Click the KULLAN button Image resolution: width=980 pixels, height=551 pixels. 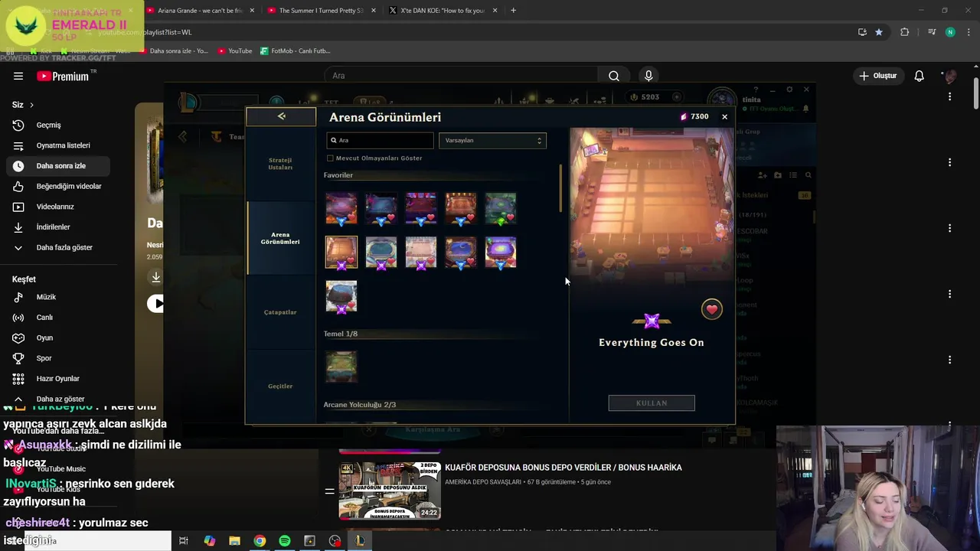click(652, 403)
